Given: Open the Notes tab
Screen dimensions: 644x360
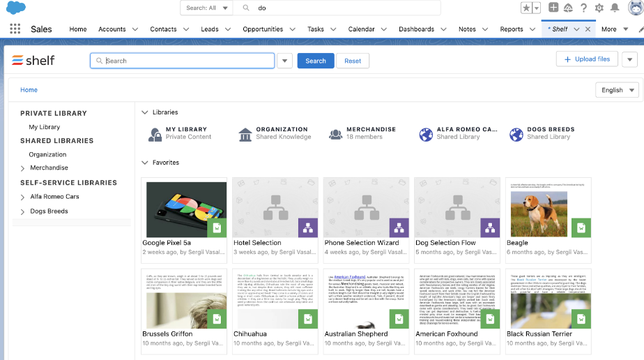Looking at the screenshot, I should (x=467, y=29).
